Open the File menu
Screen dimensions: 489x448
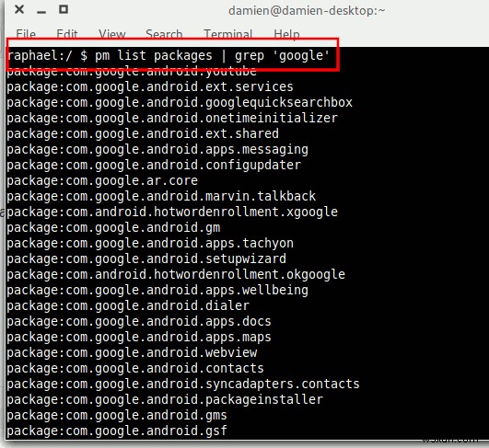click(x=26, y=34)
